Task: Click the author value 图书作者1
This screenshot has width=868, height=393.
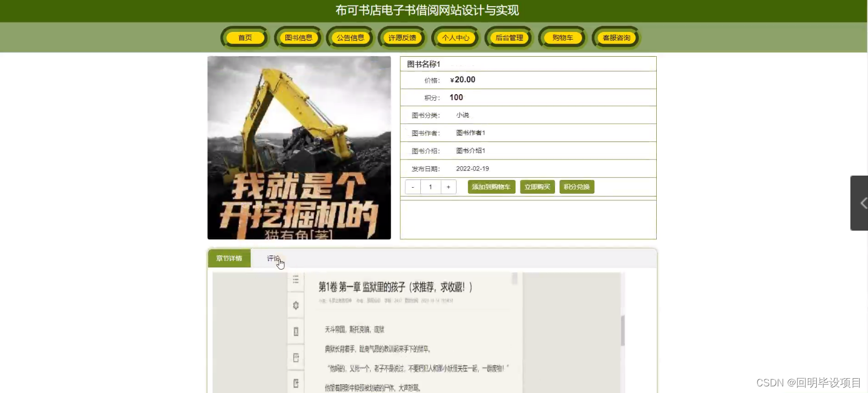Action: click(471, 133)
